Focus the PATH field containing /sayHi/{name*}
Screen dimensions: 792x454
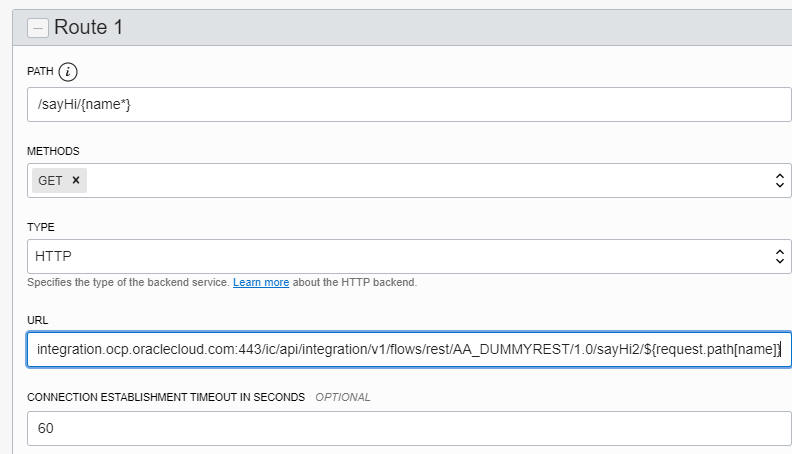(409, 105)
